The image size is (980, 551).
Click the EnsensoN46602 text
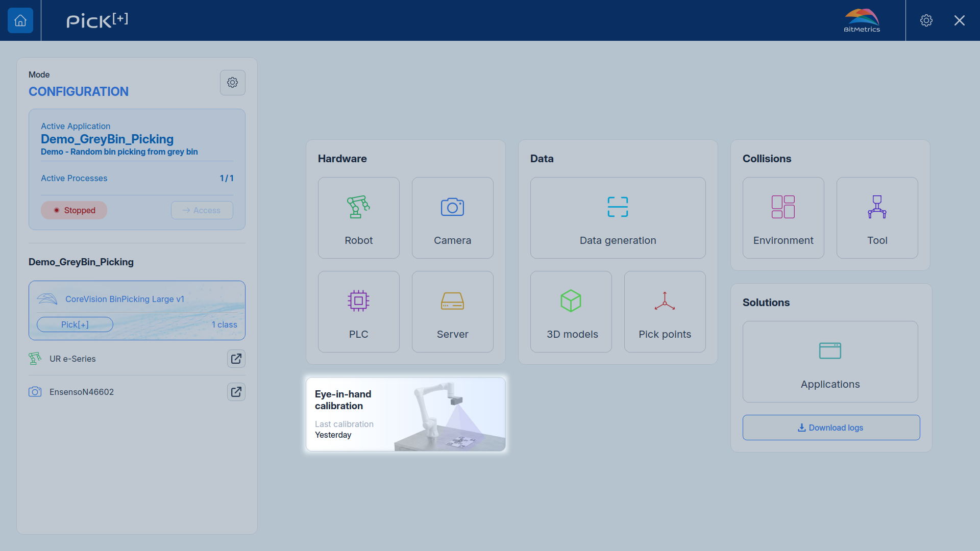pyautogui.click(x=82, y=392)
